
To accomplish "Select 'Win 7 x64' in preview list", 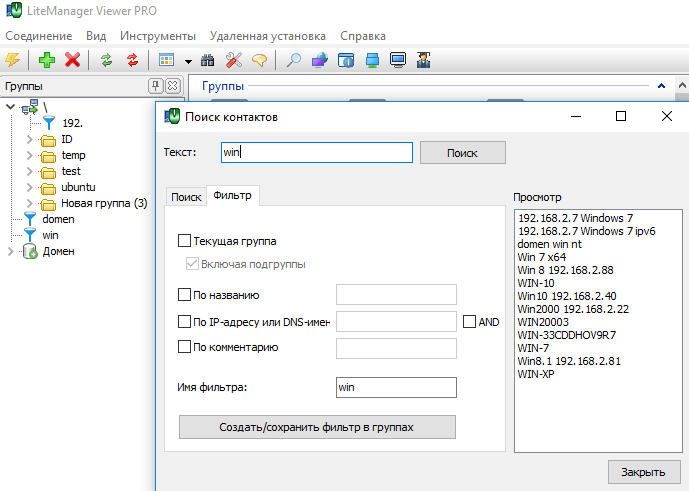I will tap(542, 257).
